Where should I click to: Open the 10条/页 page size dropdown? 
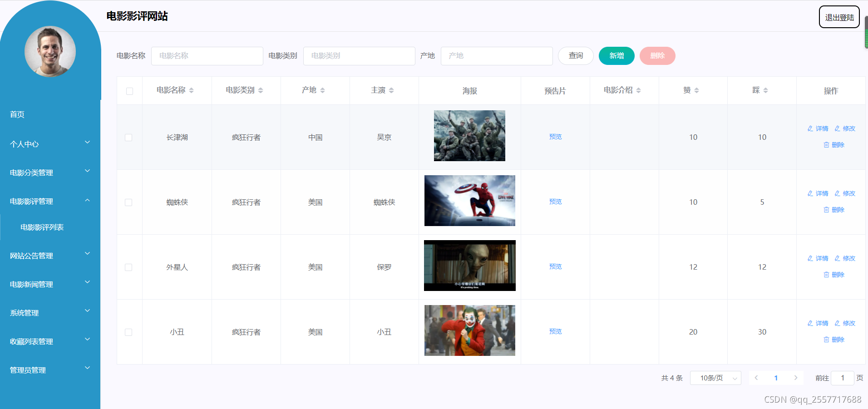[715, 378]
